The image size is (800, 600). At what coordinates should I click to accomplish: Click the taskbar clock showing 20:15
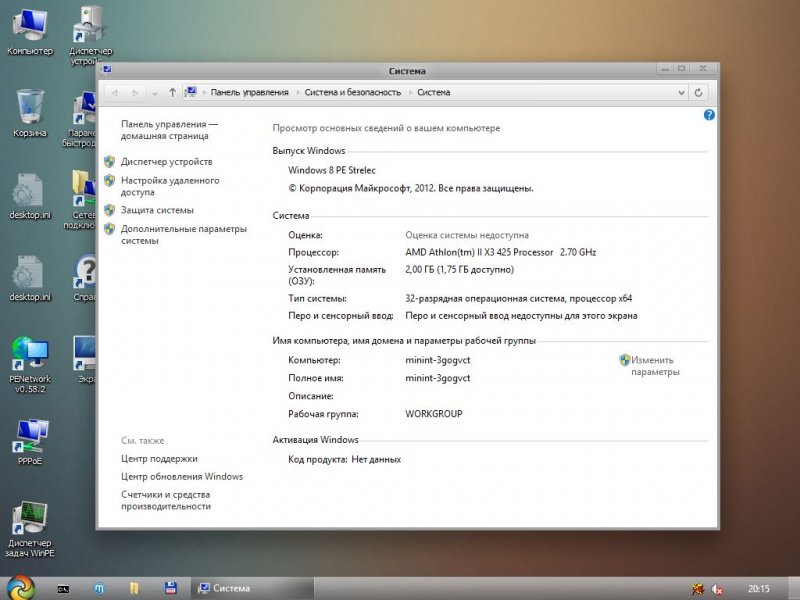click(759, 588)
